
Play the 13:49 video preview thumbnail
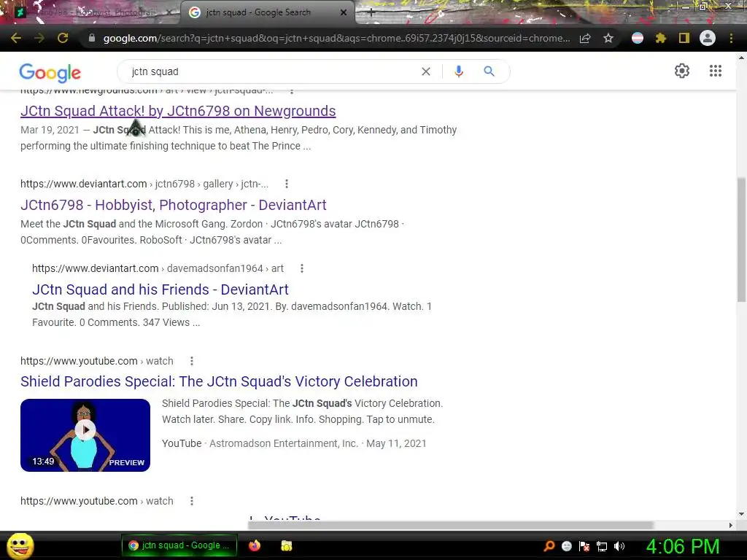(85, 435)
